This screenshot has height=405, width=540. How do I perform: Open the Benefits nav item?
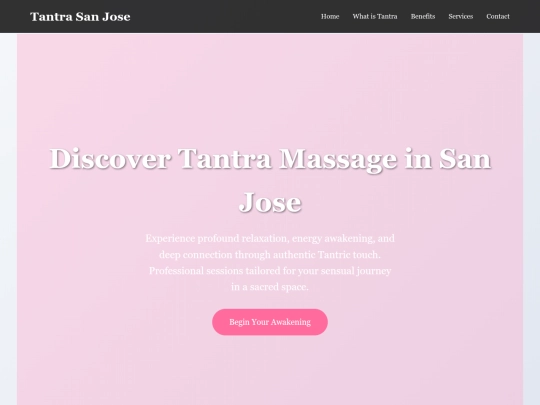(423, 17)
